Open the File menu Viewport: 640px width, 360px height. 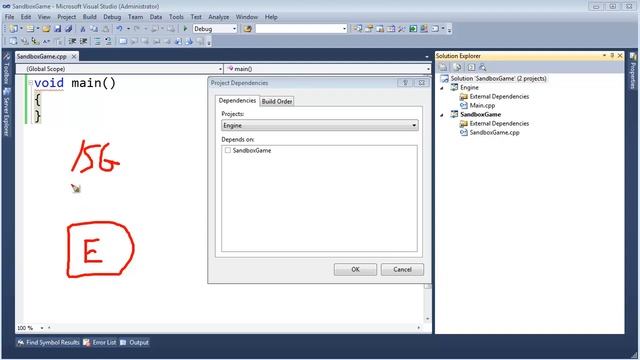[x=9, y=17]
